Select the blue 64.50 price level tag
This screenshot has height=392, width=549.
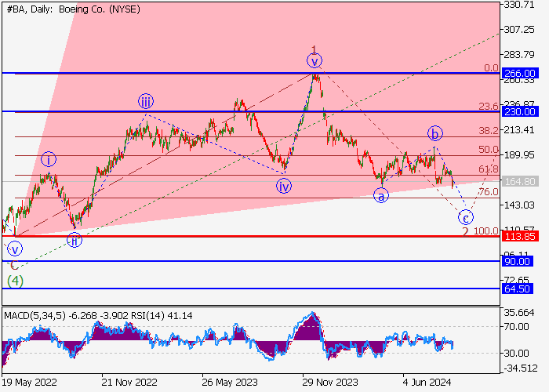517,289
